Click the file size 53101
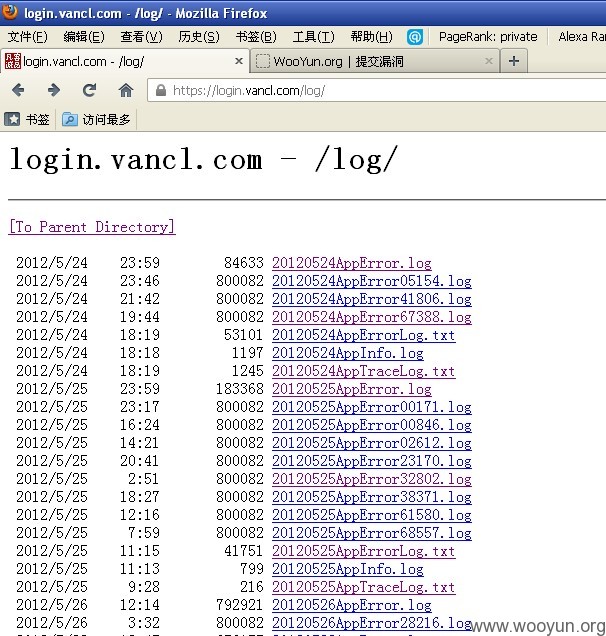606x636 pixels. pos(244,335)
